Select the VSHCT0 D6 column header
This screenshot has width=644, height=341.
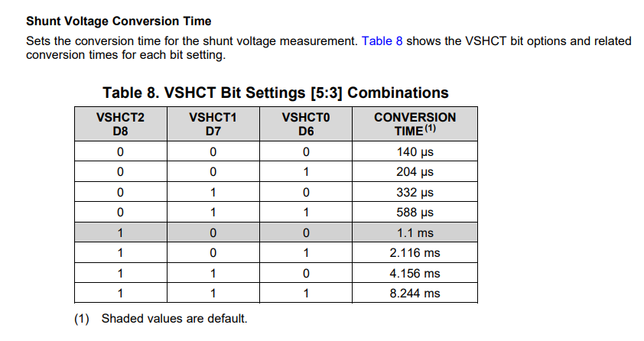(x=306, y=124)
